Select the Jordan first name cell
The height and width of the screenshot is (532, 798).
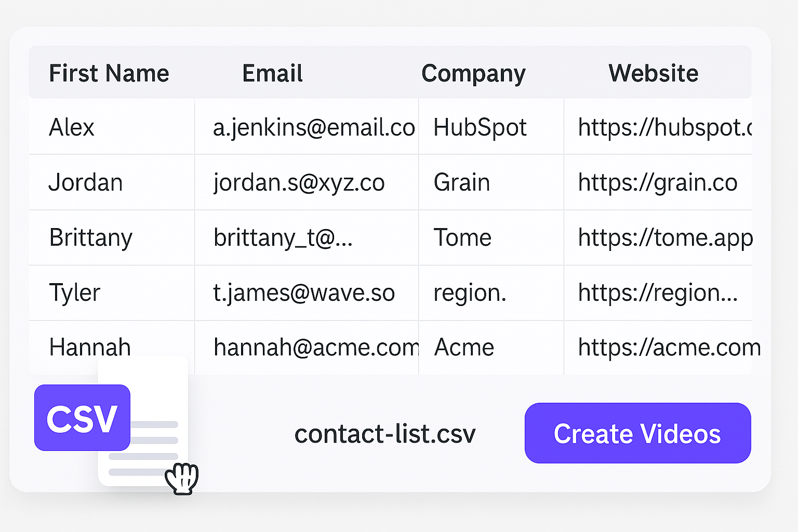tap(112, 182)
